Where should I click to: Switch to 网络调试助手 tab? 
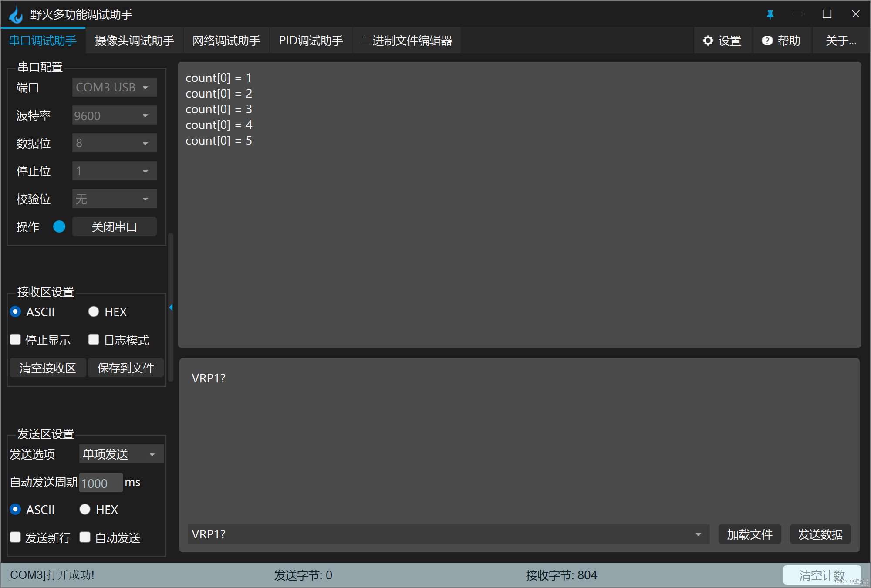(x=226, y=41)
